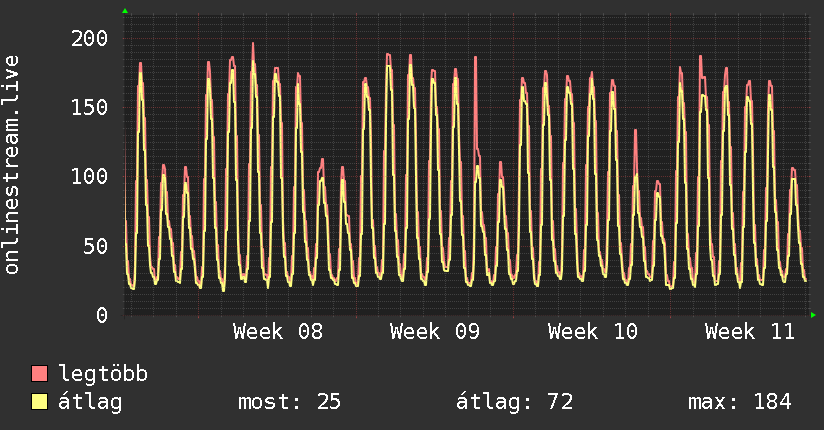Click the yellow átlag legend swatch
824x430 pixels.
(39, 401)
